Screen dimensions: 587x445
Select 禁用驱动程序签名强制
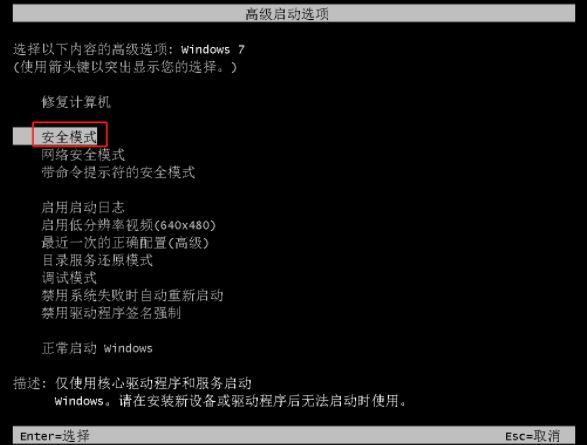[111, 313]
